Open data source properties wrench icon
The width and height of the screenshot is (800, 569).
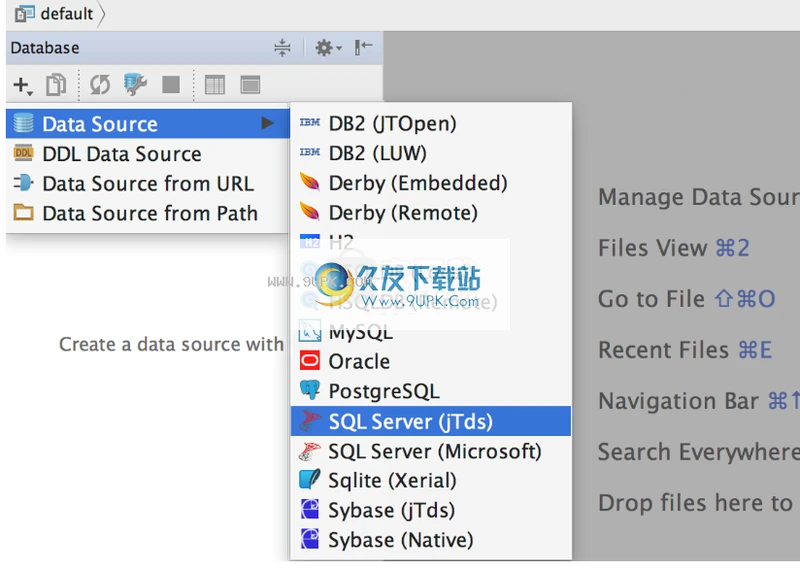click(x=135, y=85)
